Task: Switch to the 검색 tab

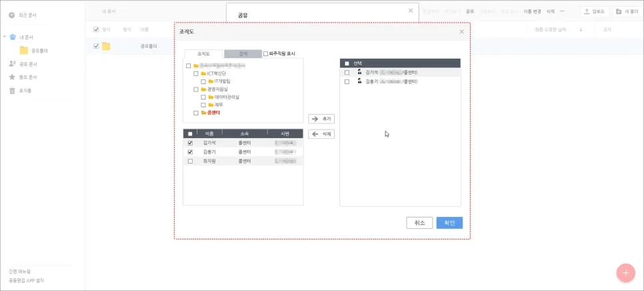Action: coord(243,54)
